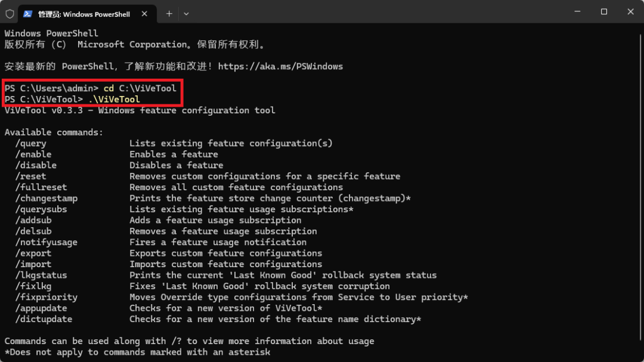Click the /lkgstatus command entry

(41, 275)
